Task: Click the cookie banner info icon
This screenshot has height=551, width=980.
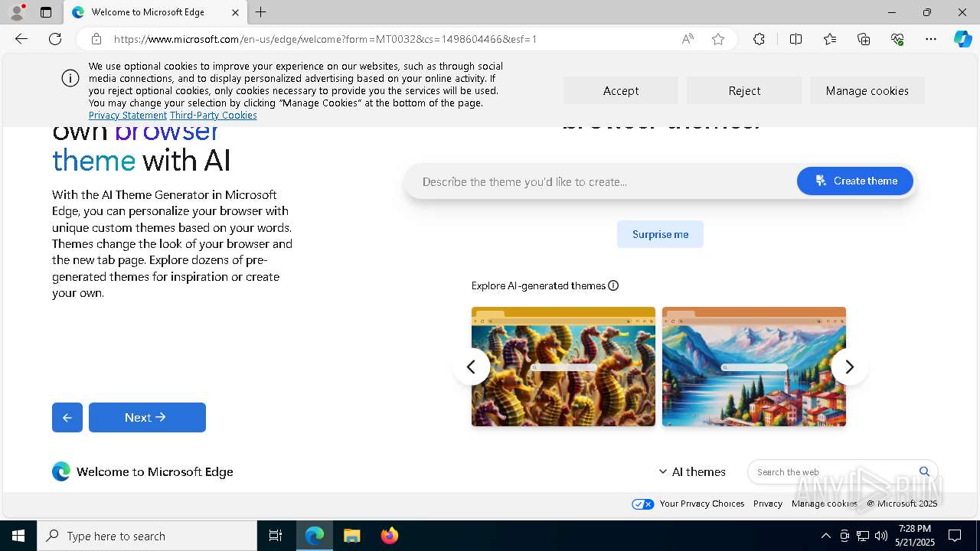Action: coord(70,78)
